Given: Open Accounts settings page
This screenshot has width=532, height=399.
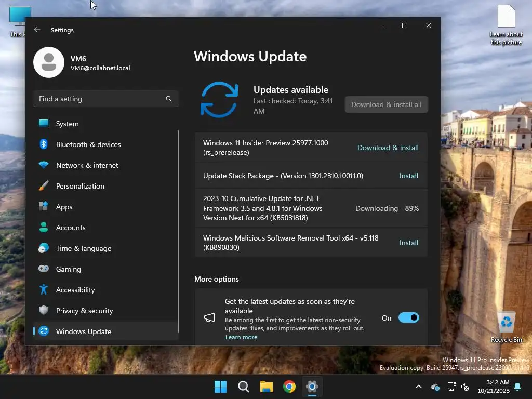Looking at the screenshot, I should (106, 228).
